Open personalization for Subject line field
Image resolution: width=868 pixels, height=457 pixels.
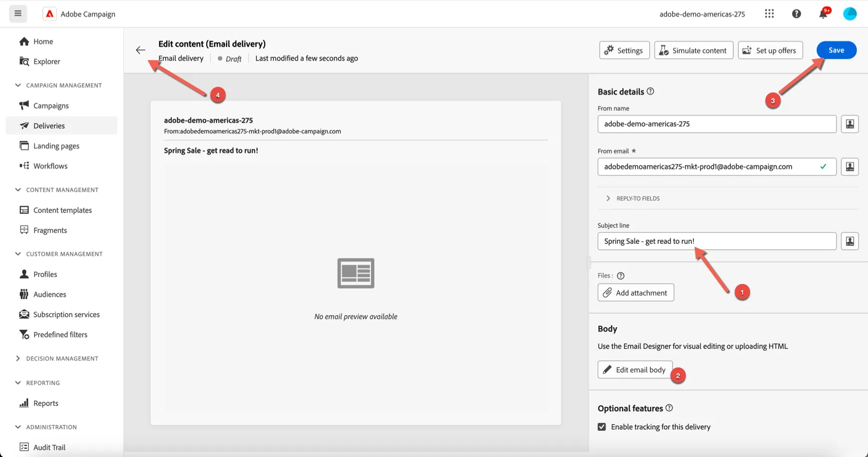click(849, 241)
